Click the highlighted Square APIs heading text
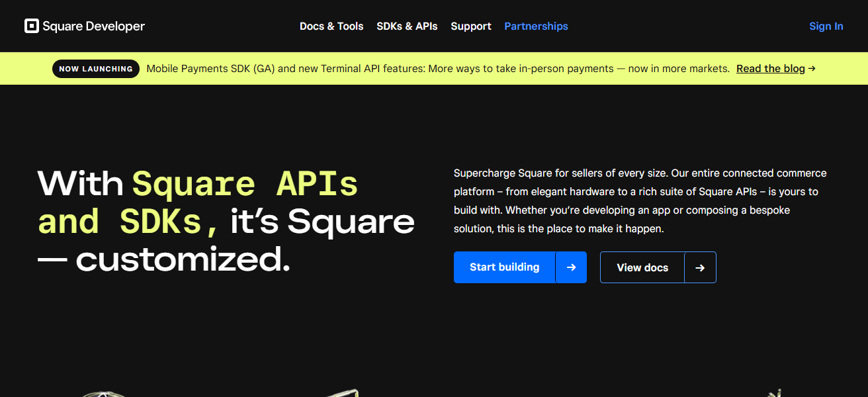Image resolution: width=868 pixels, height=397 pixels. (245, 183)
